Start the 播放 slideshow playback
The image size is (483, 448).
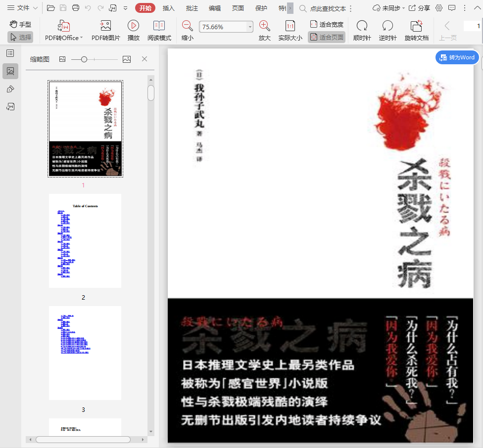[133, 26]
